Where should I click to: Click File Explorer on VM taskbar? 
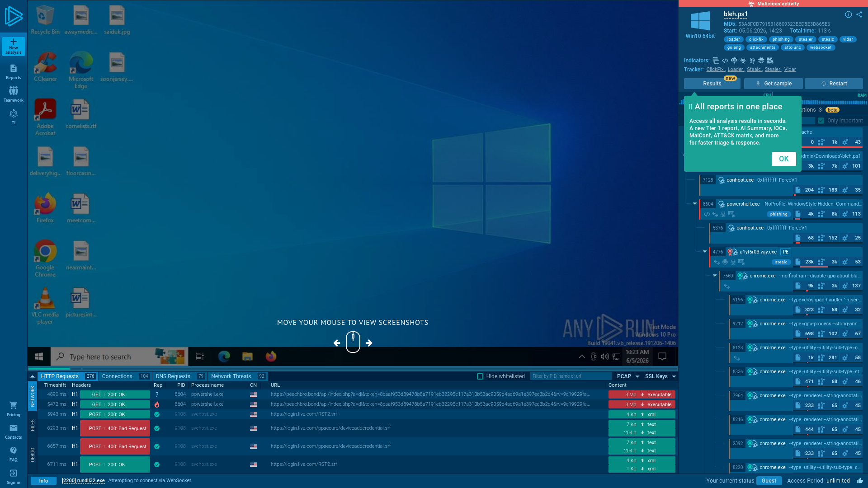(x=247, y=357)
